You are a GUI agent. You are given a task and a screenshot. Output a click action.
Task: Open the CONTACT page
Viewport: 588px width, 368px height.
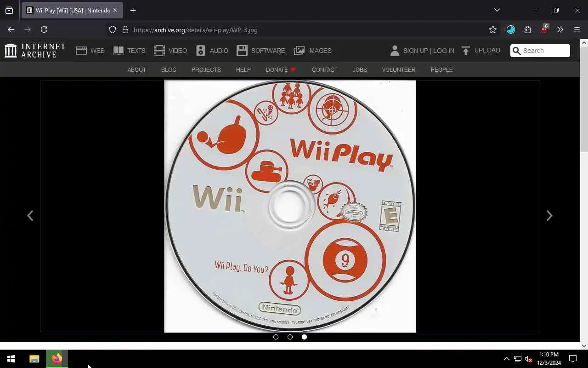click(x=325, y=69)
